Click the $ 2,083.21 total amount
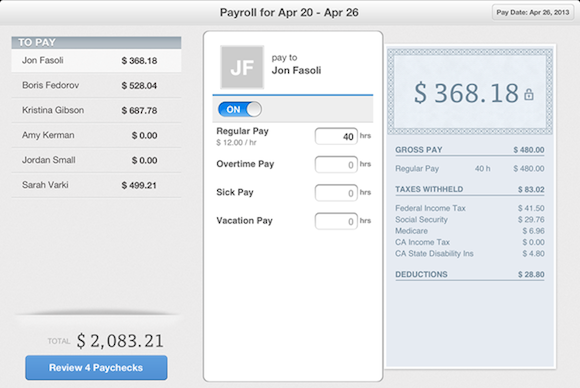 click(x=120, y=341)
